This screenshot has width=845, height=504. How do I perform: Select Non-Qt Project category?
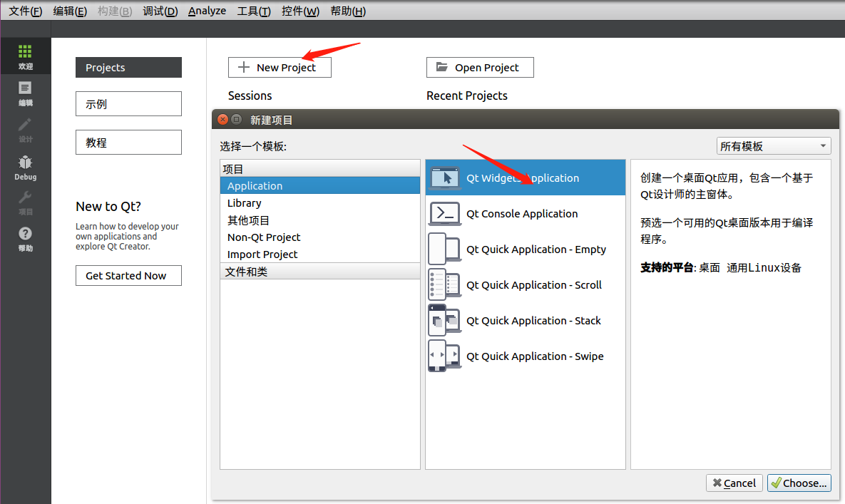[320, 237]
